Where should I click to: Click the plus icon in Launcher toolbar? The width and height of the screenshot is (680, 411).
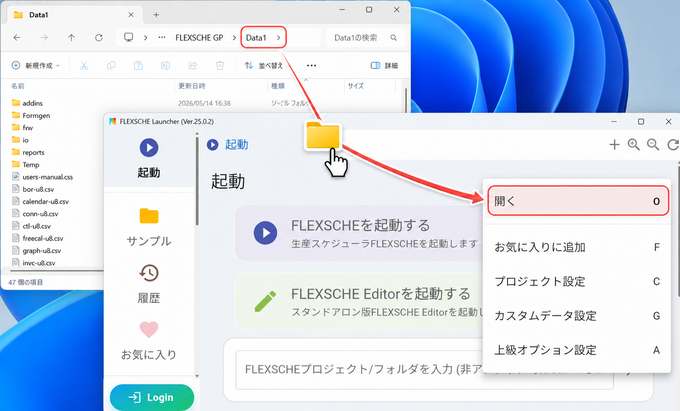click(614, 145)
